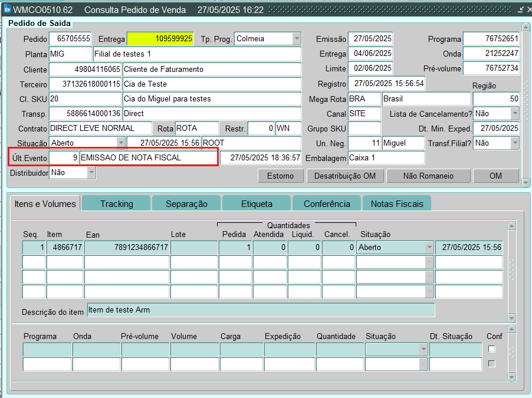Click the Registro timestamp field
532x398 pixels.
pos(387,84)
